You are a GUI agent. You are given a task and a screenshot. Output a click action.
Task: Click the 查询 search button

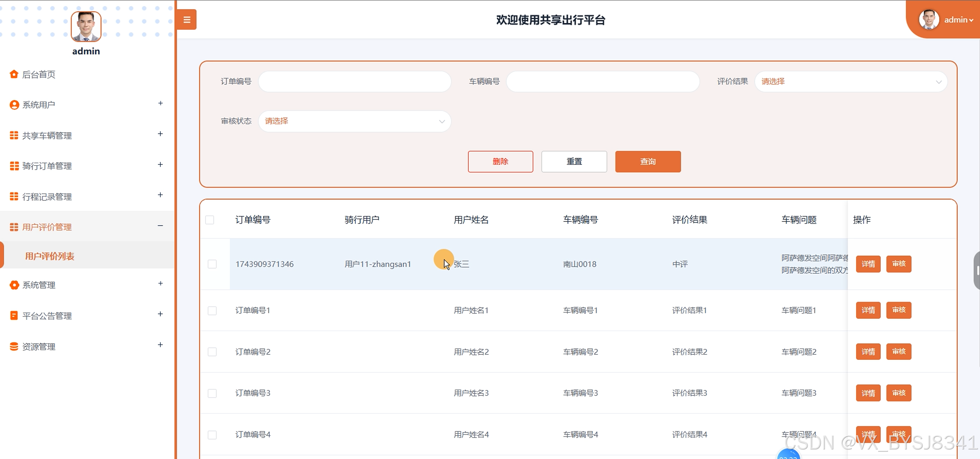(648, 162)
